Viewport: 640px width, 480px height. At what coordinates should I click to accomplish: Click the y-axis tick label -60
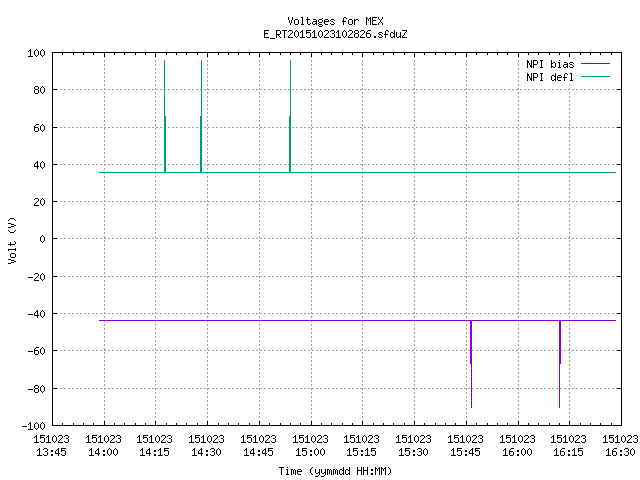pyautogui.click(x=36, y=351)
